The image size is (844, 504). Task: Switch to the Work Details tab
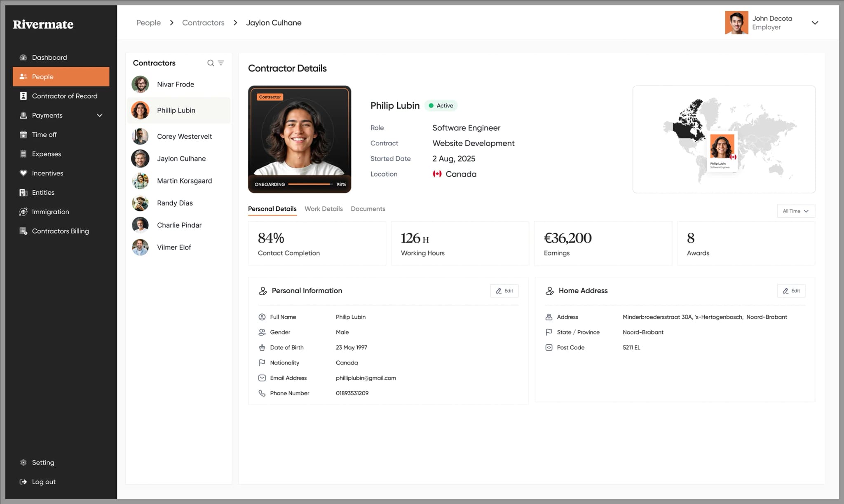pos(324,209)
